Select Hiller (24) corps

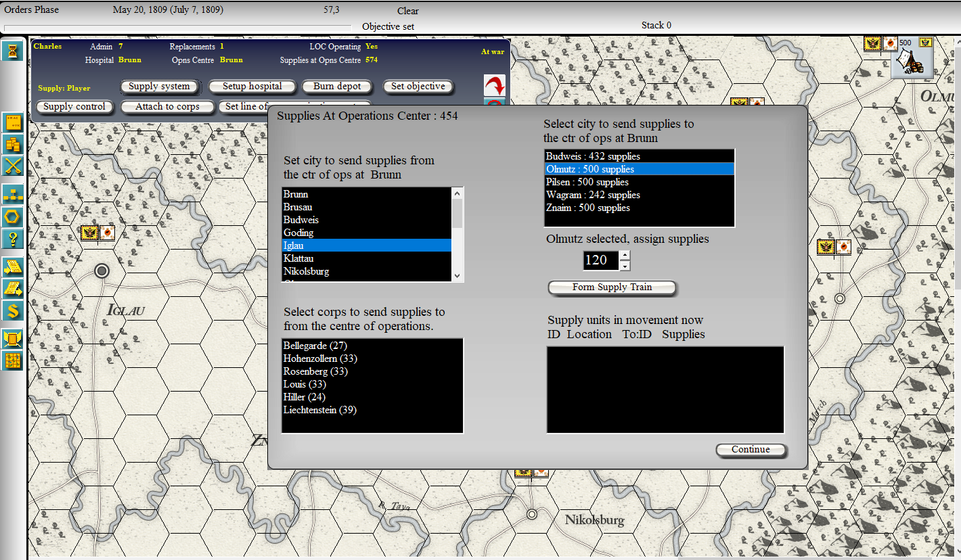click(372, 397)
